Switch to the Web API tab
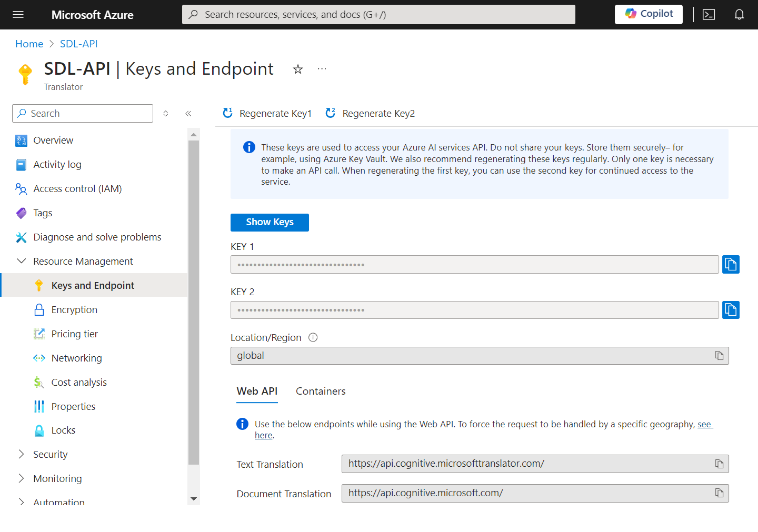The width and height of the screenshot is (758, 532). coord(257,392)
